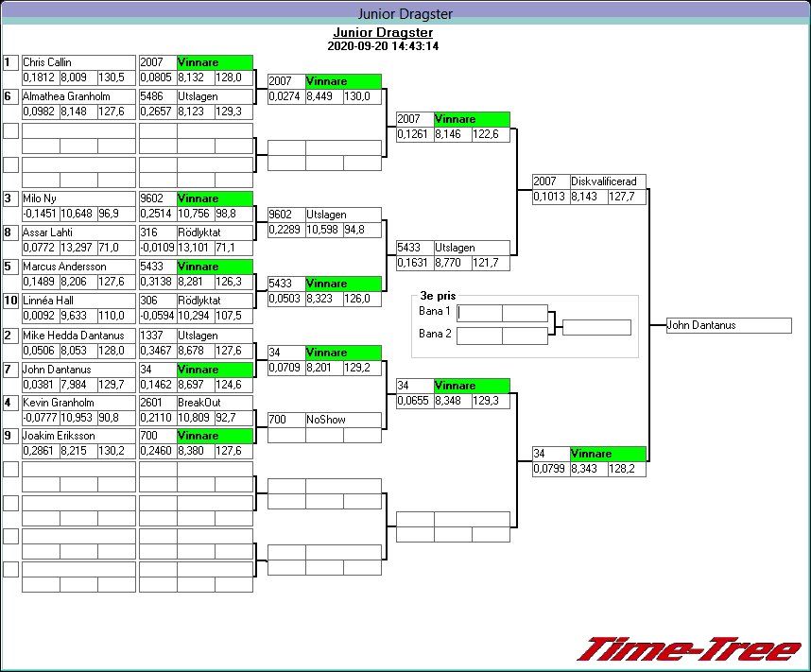
Task: Click the Joakim Eriksson name cell
Action: tap(78, 437)
